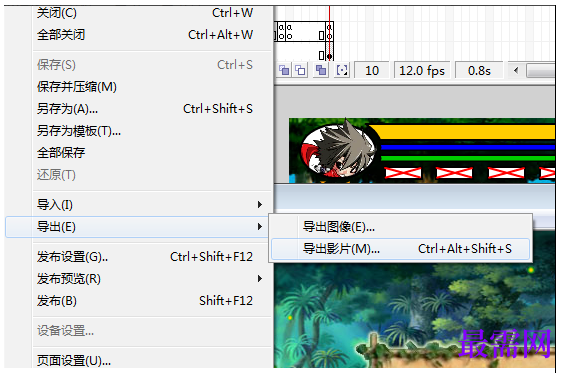
Task: Click the 12.0 fps frame rate field
Action: pyautogui.click(x=422, y=70)
